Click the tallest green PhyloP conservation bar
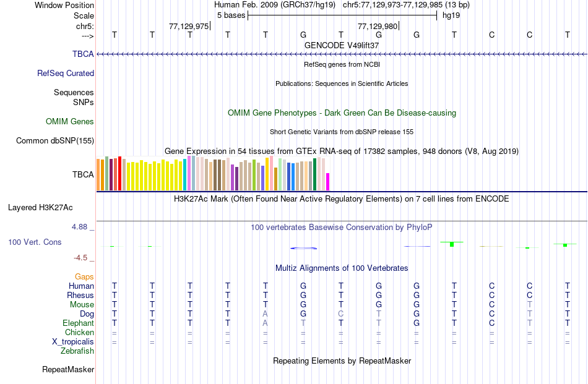The width and height of the screenshot is (588, 384). (452, 244)
